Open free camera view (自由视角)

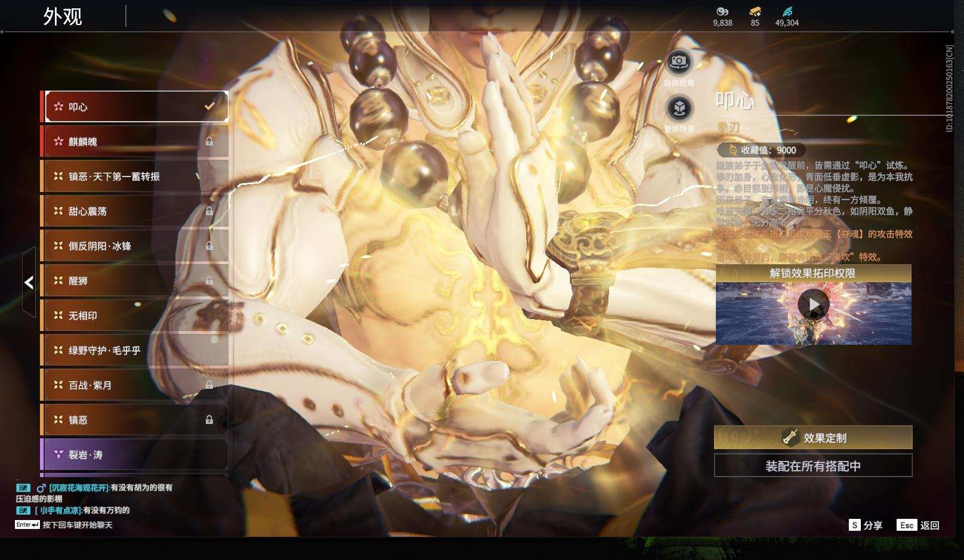click(x=678, y=61)
